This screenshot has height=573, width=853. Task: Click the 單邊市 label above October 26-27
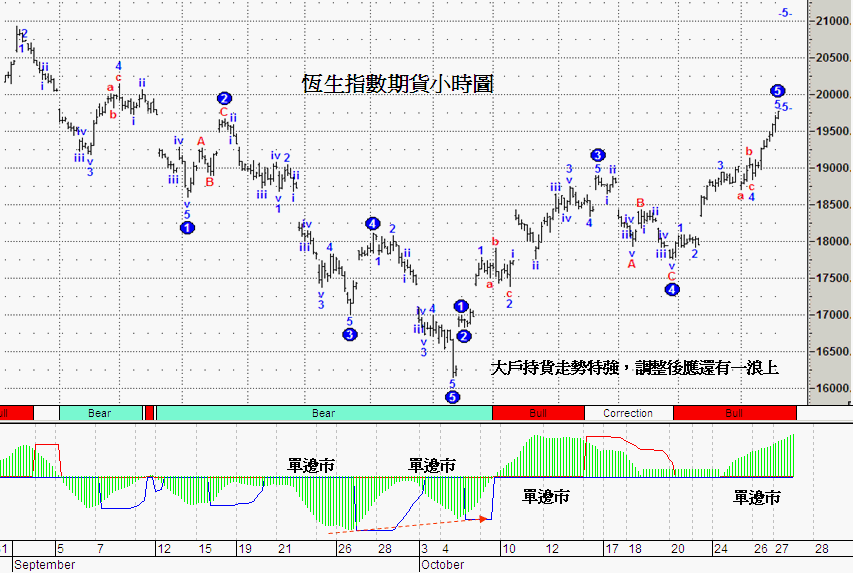tap(757, 497)
